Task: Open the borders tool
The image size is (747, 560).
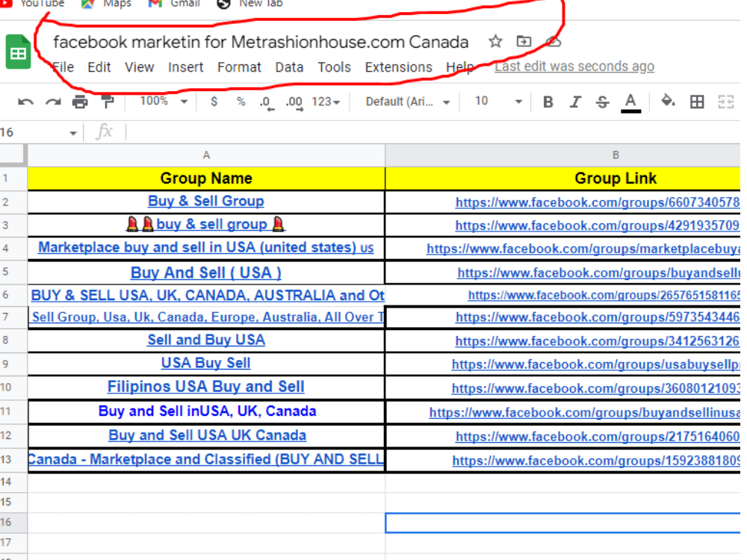Action: coord(697,102)
